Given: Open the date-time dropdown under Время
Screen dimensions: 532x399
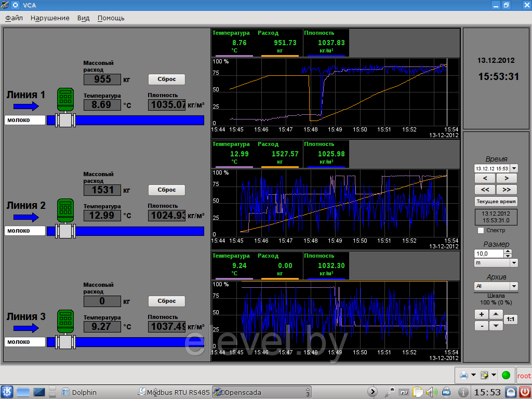Looking at the screenshot, I should pyautogui.click(x=514, y=168).
